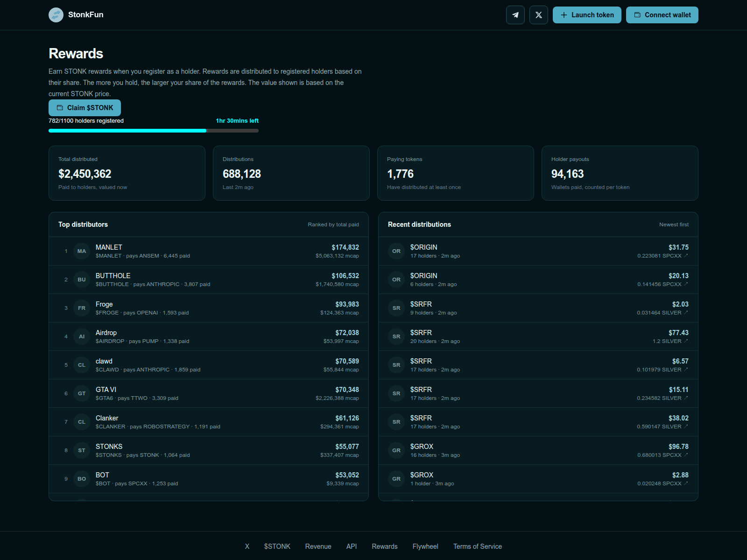Select the clawd distributor name
This screenshot has width=747, height=560.
(x=104, y=361)
